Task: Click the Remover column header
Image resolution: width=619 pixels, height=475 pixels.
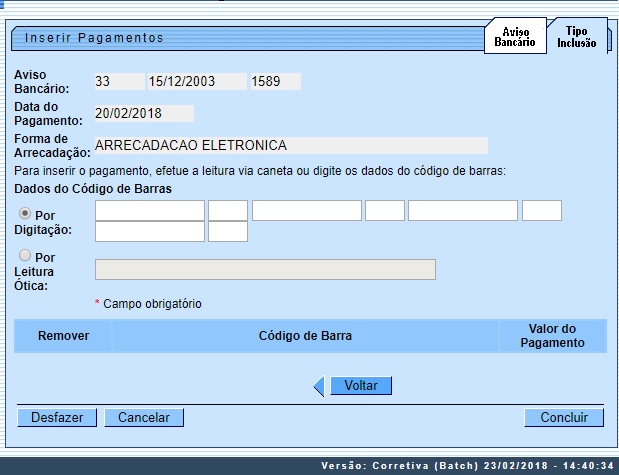Action: 64,336
